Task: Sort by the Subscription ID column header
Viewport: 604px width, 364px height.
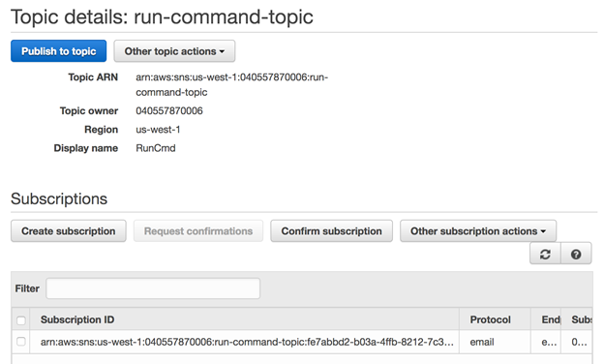Action: pyautogui.click(x=77, y=319)
